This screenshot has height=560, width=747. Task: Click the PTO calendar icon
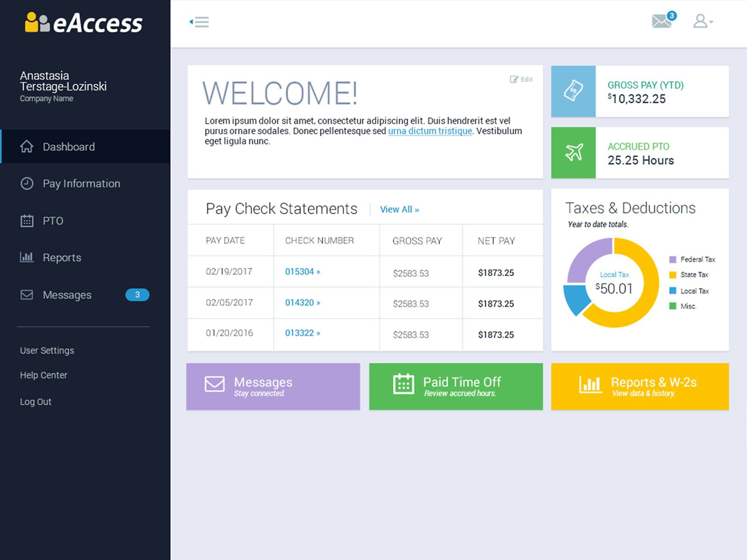click(27, 220)
